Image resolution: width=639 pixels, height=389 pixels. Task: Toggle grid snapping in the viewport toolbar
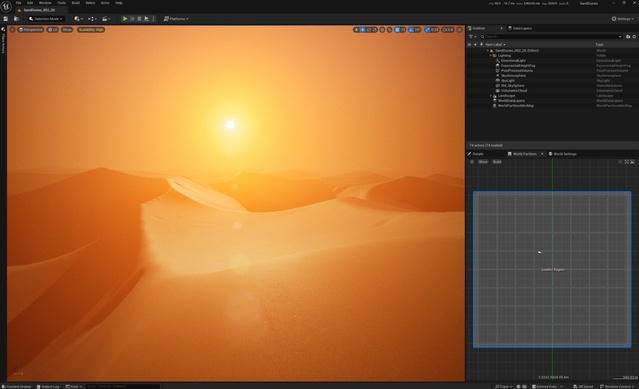click(x=400, y=30)
